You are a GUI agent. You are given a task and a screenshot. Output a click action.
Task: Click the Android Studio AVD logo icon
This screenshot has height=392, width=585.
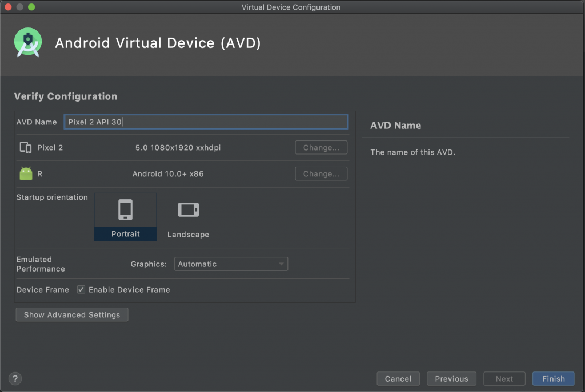28,42
